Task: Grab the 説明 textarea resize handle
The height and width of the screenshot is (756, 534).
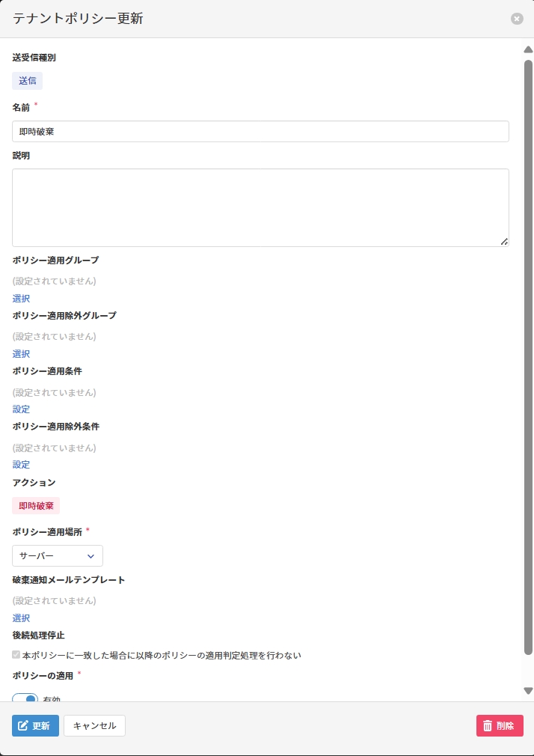Action: coord(504,241)
